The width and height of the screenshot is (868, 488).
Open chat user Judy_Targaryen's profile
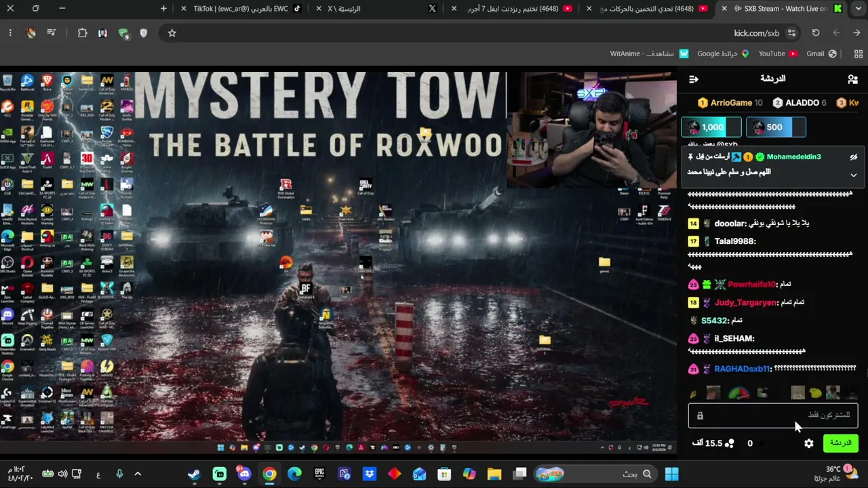745,303
